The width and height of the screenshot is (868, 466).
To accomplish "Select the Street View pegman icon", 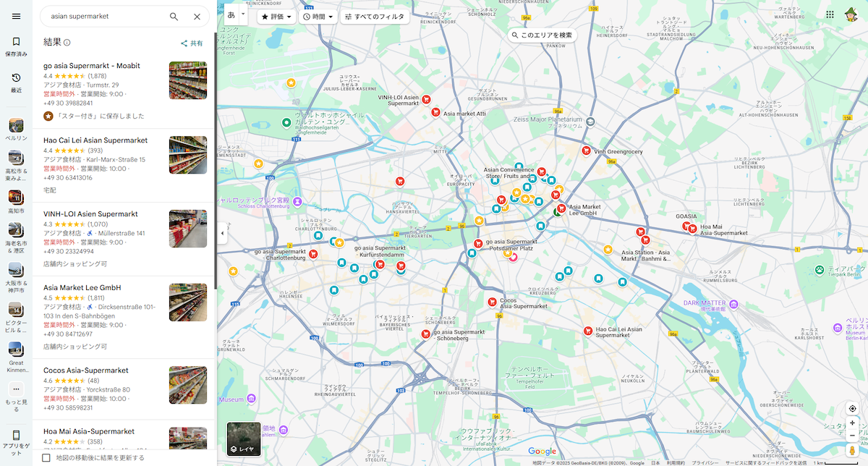I will (853, 452).
